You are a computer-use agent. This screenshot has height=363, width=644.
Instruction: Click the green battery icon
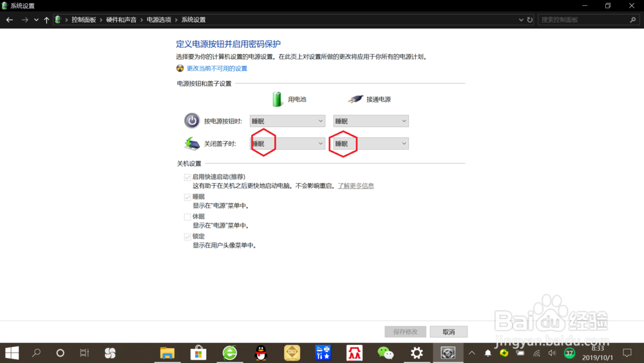[277, 99]
